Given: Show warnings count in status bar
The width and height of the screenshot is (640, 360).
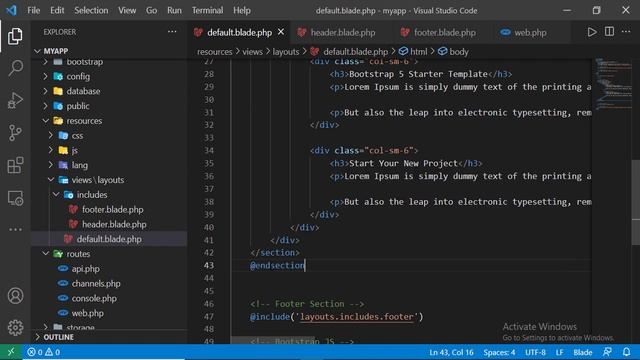Looking at the screenshot, I should (x=53, y=352).
